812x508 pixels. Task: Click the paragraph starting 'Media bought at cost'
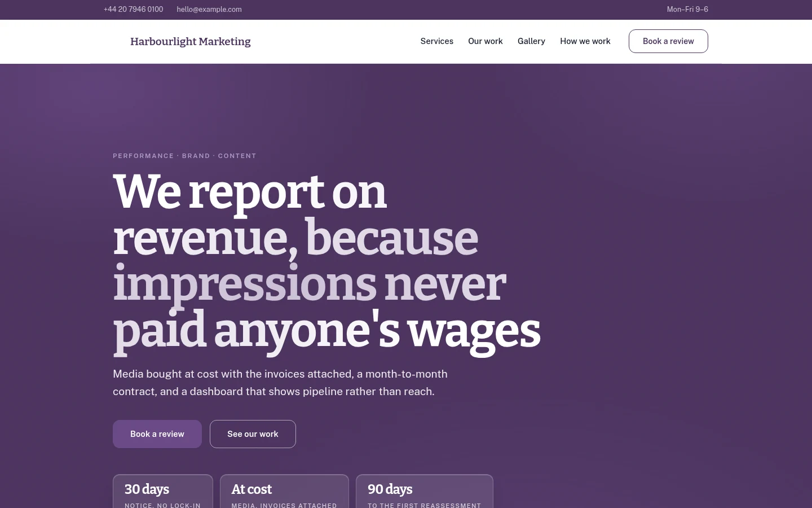[x=280, y=383]
